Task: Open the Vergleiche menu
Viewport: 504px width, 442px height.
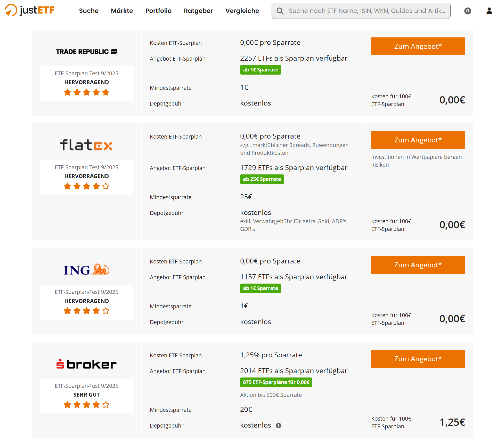Action: pos(242,11)
